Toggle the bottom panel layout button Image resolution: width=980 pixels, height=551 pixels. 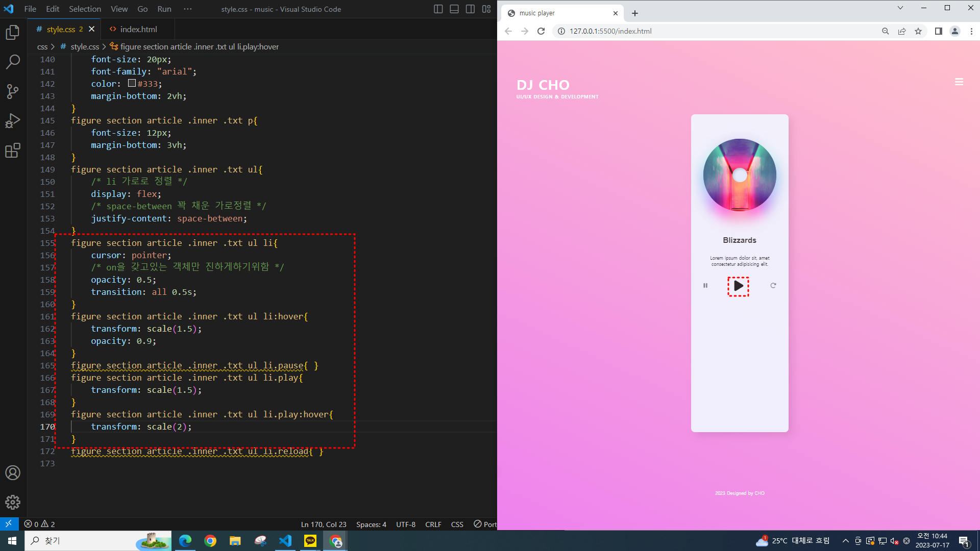pyautogui.click(x=454, y=9)
